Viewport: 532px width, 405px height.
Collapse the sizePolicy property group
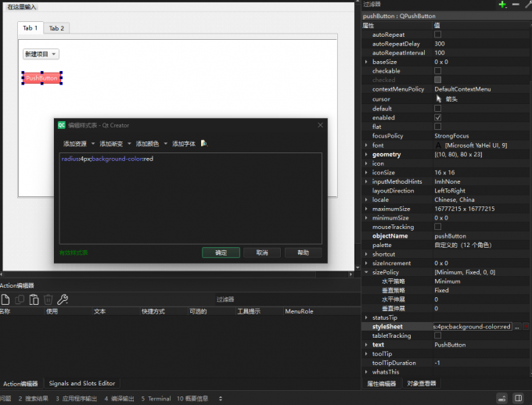pos(366,272)
